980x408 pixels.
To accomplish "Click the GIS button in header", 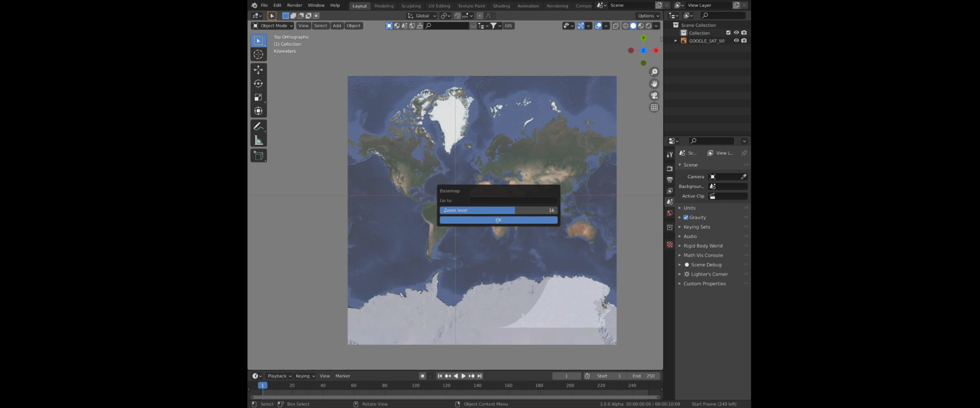I will point(508,25).
